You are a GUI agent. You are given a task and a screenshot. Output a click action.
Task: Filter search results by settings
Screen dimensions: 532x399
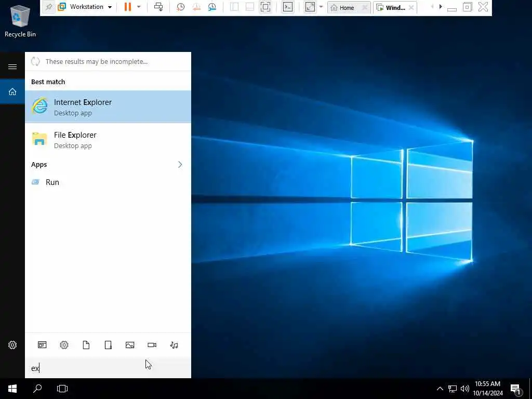64,345
